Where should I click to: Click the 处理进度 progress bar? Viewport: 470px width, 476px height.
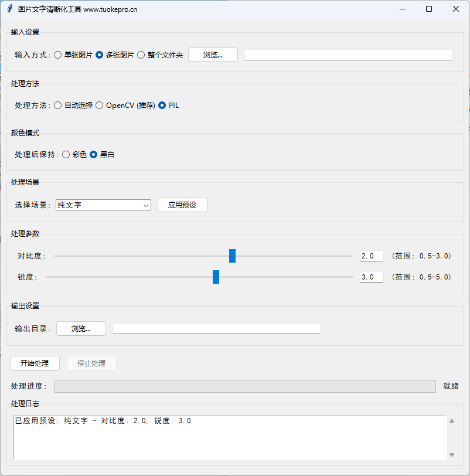[245, 386]
